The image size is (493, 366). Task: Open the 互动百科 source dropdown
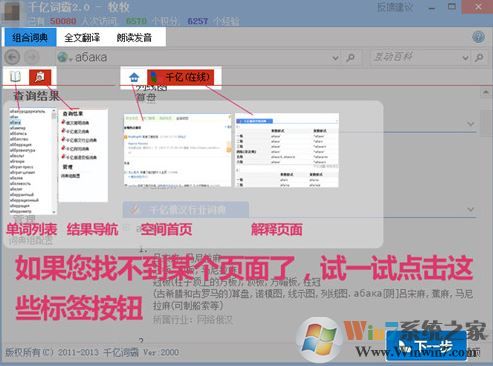coord(465,58)
